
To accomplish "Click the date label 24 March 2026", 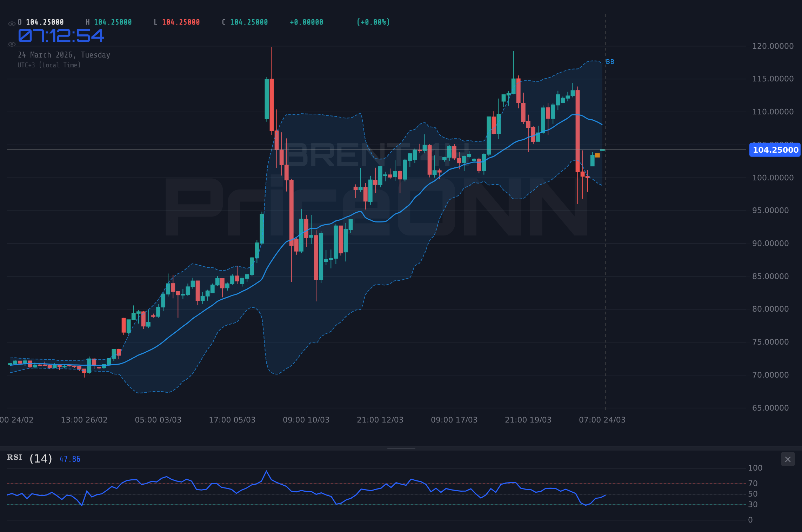I will (64, 55).
